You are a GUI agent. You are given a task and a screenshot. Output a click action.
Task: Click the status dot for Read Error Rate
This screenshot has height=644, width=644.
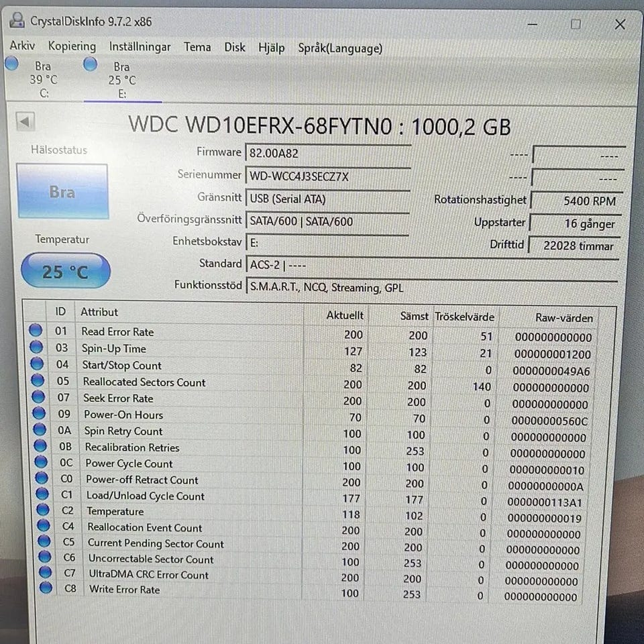click(36, 330)
